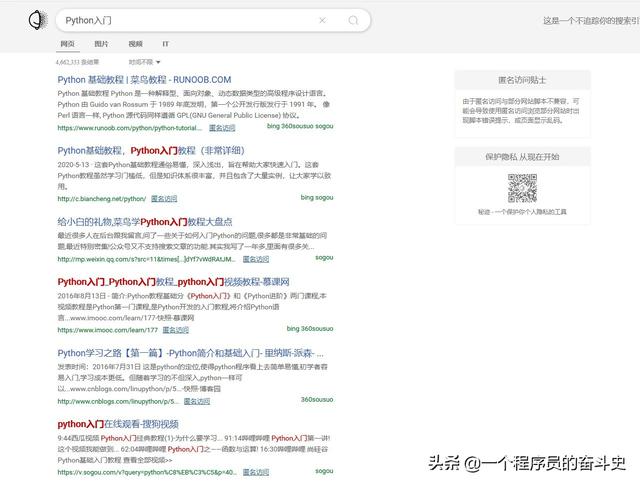Click the 匿名访问贴士 panel header
640x485 pixels.
(522, 80)
